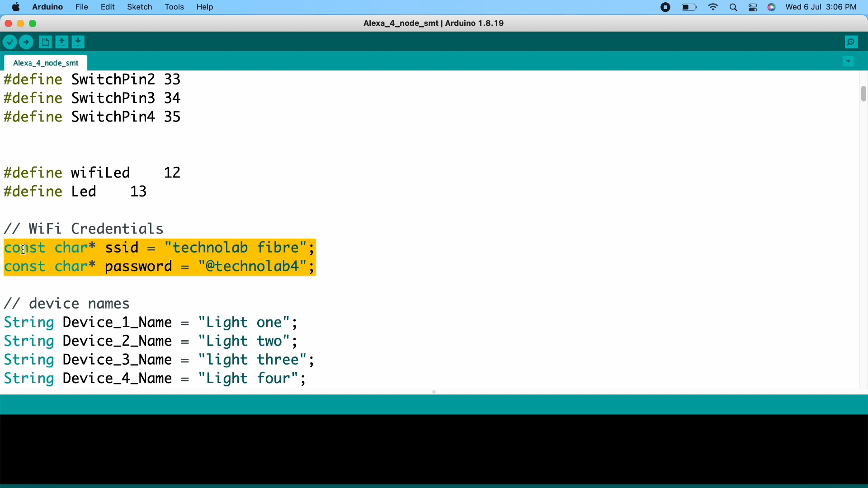The height and width of the screenshot is (488, 868).
Task: Click the '#define wifiLed 12' line
Action: 93,173
